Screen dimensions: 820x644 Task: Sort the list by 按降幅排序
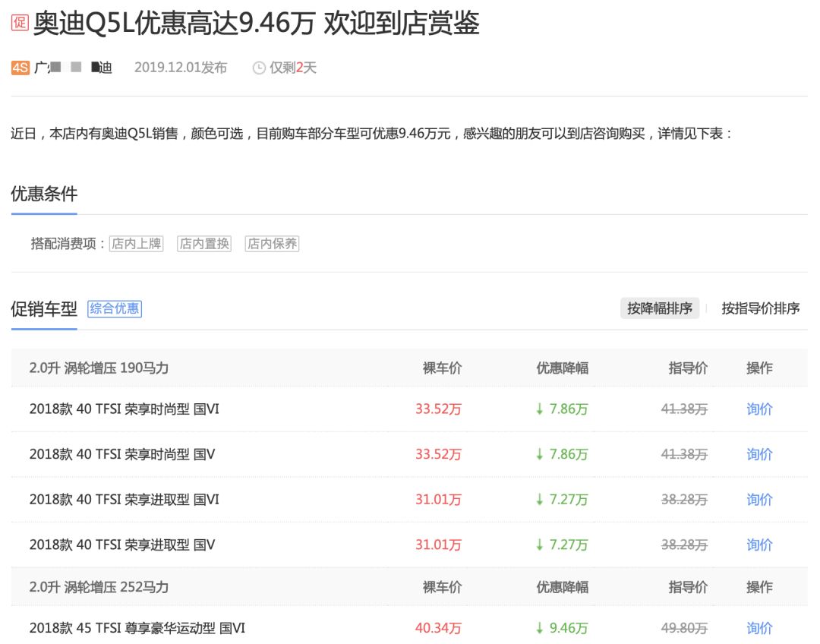(x=660, y=308)
